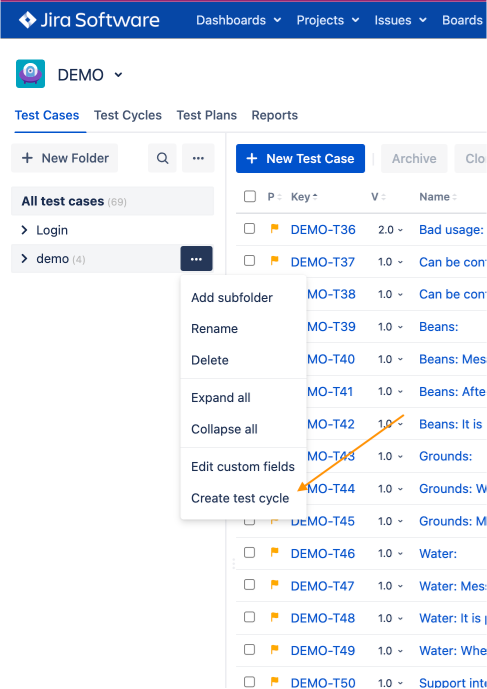The height and width of the screenshot is (689, 487).
Task: Sort by the P priority column
Action: tap(275, 197)
